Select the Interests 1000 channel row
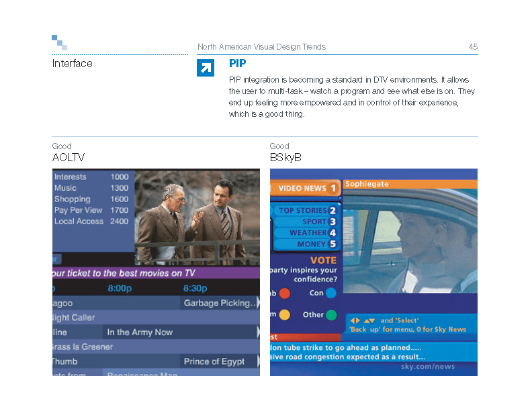 91,177
